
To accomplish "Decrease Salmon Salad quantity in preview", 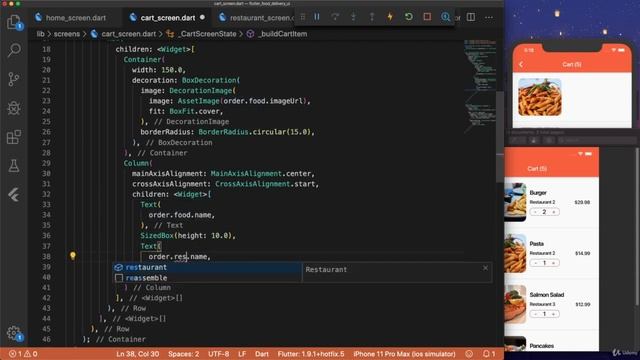I will coord(536,314).
